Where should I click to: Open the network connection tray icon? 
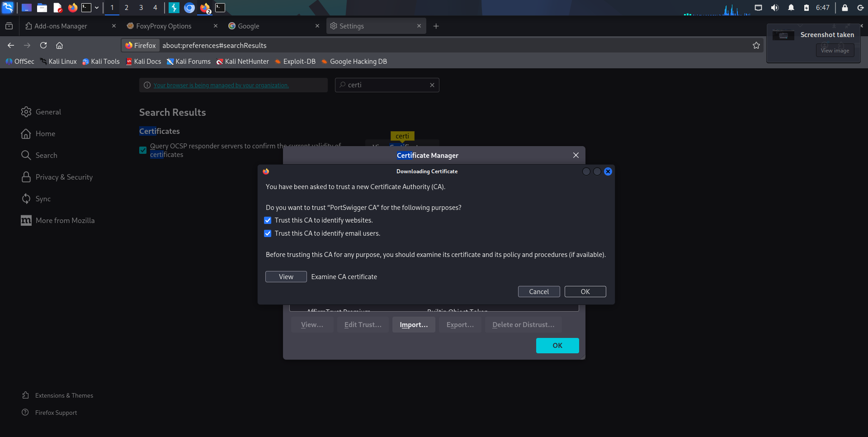pos(758,8)
